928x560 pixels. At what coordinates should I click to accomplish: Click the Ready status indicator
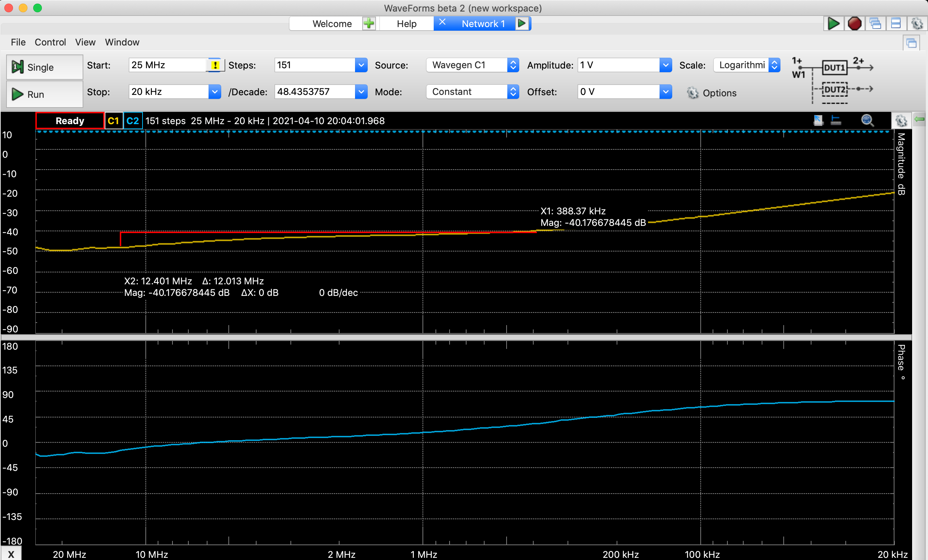(x=70, y=121)
